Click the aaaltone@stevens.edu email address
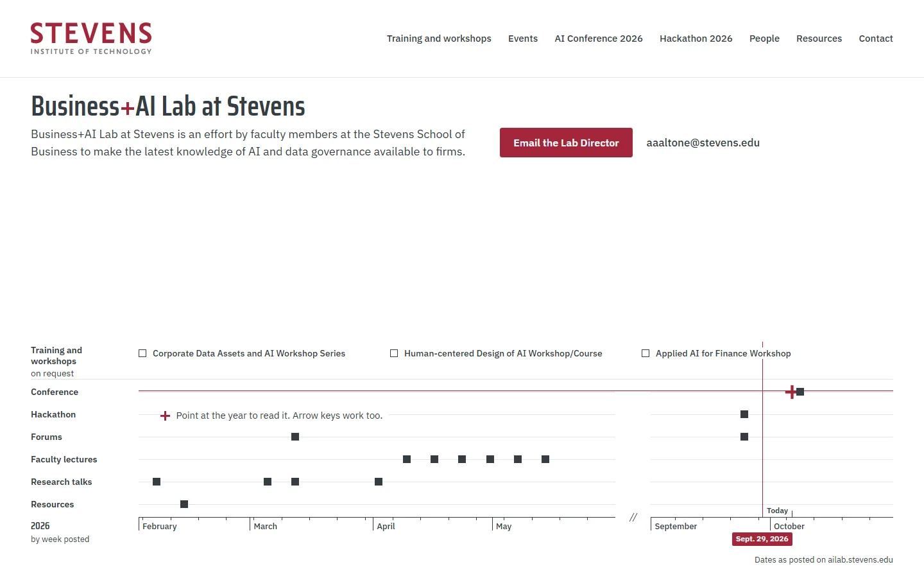 click(x=703, y=143)
